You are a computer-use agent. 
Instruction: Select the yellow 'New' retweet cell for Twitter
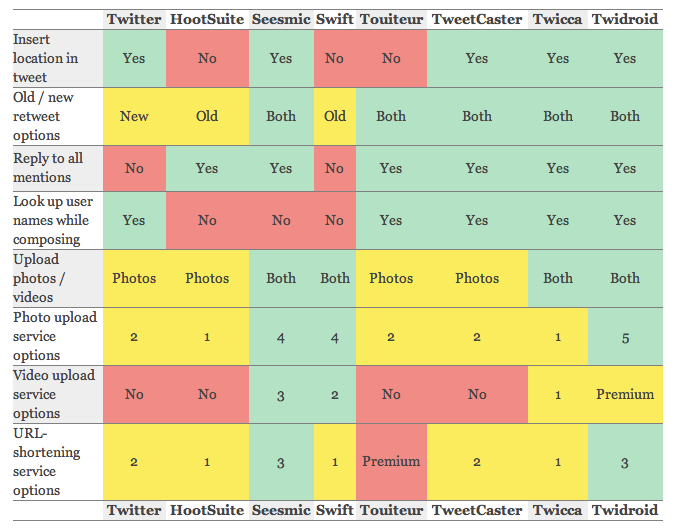134,116
